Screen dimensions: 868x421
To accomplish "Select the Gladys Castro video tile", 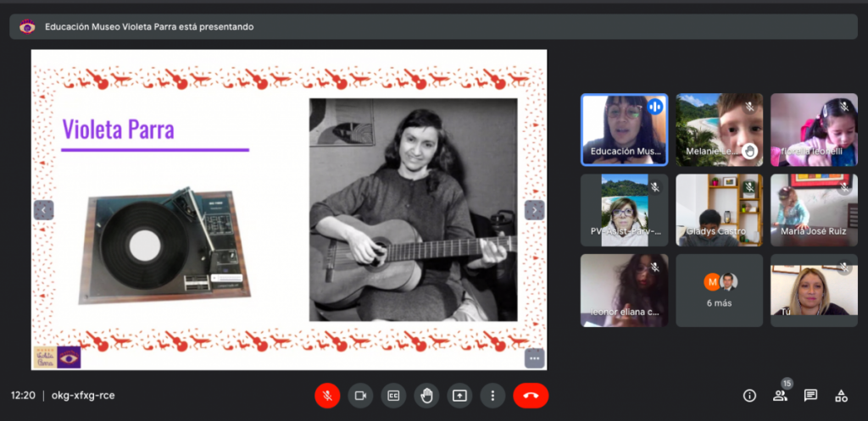I will coord(719,210).
